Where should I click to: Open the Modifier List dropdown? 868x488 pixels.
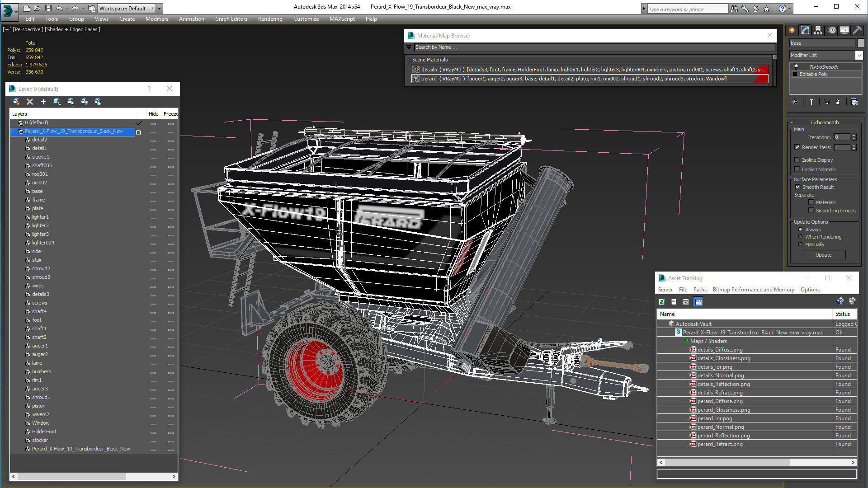[859, 55]
